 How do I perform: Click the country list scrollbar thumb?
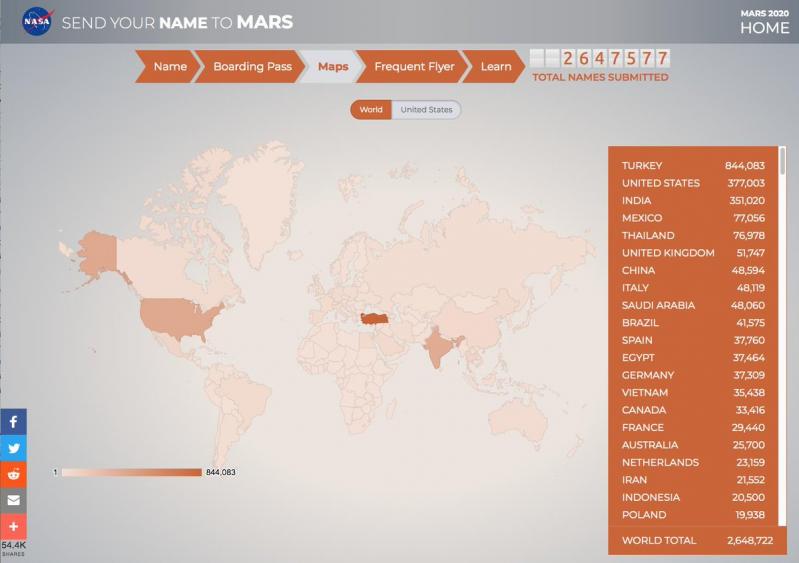[x=782, y=160]
